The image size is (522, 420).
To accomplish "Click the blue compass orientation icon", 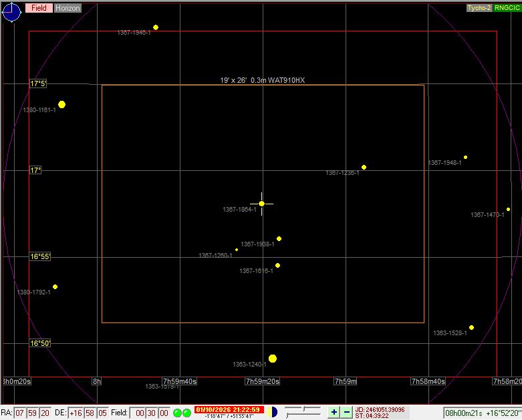I will (12, 11).
